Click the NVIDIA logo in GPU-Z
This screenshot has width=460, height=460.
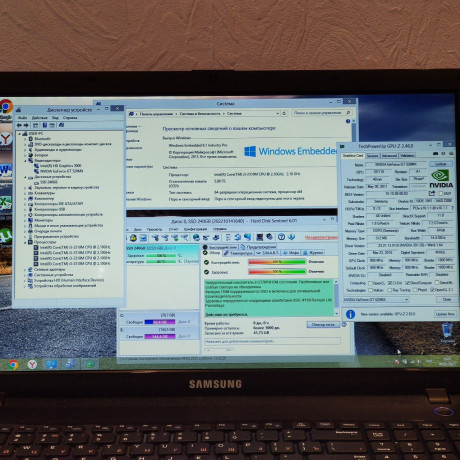[440, 179]
